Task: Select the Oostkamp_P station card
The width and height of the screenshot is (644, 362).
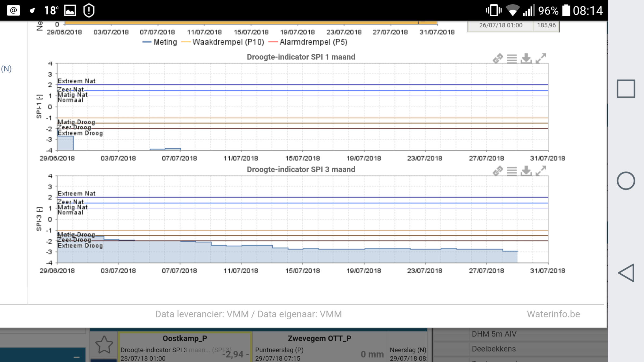Action: coord(185,348)
